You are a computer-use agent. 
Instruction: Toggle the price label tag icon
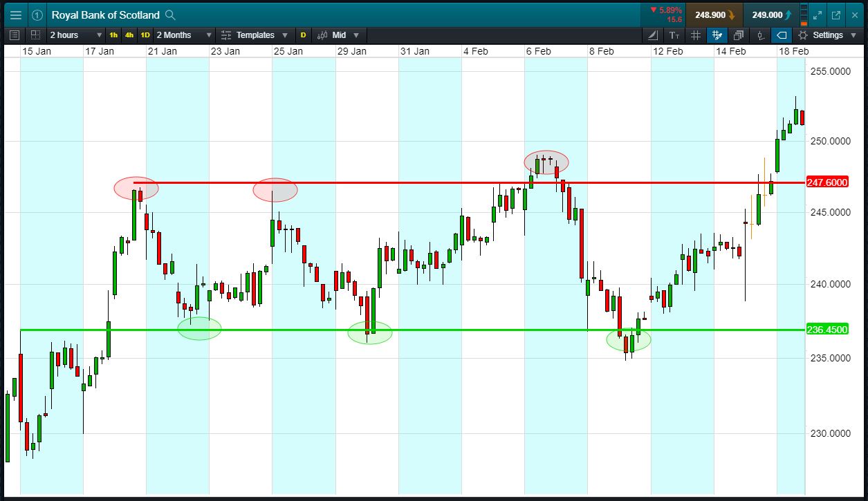pyautogui.click(x=782, y=35)
